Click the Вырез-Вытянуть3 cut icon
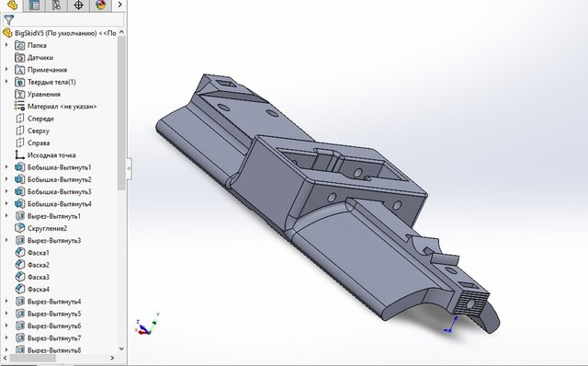 point(19,241)
